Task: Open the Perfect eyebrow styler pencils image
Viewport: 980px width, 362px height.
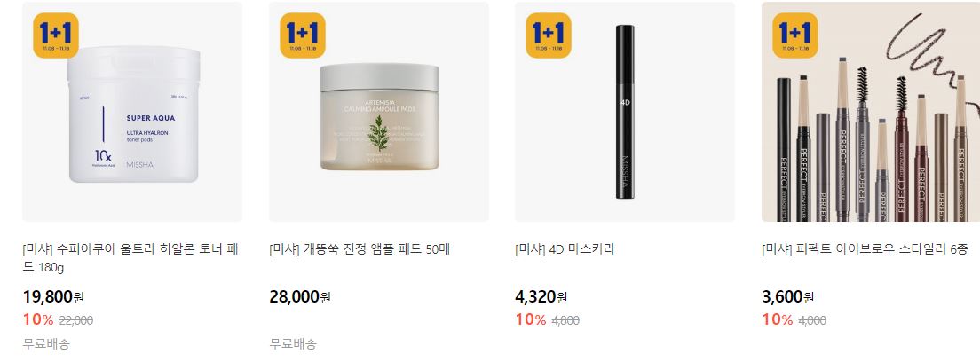Action: [871, 112]
